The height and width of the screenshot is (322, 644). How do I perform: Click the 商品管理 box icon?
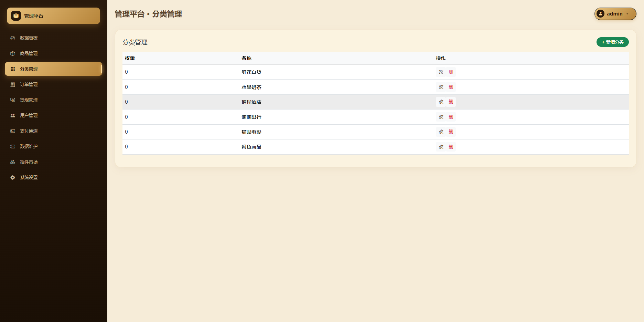pyautogui.click(x=13, y=53)
